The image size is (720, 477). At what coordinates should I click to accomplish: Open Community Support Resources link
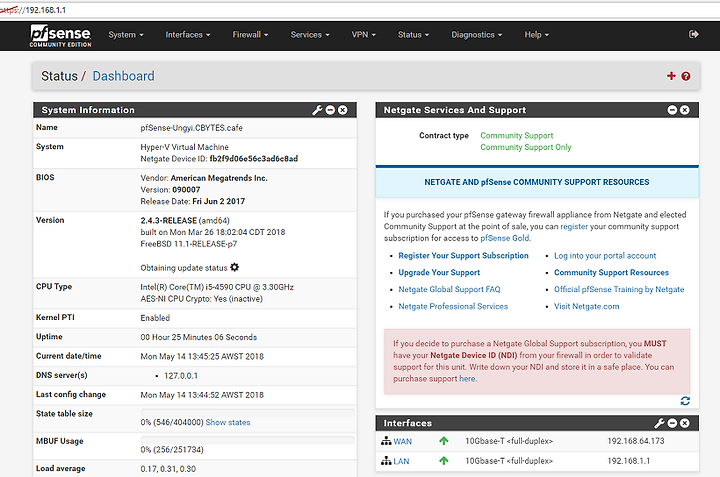click(x=611, y=273)
